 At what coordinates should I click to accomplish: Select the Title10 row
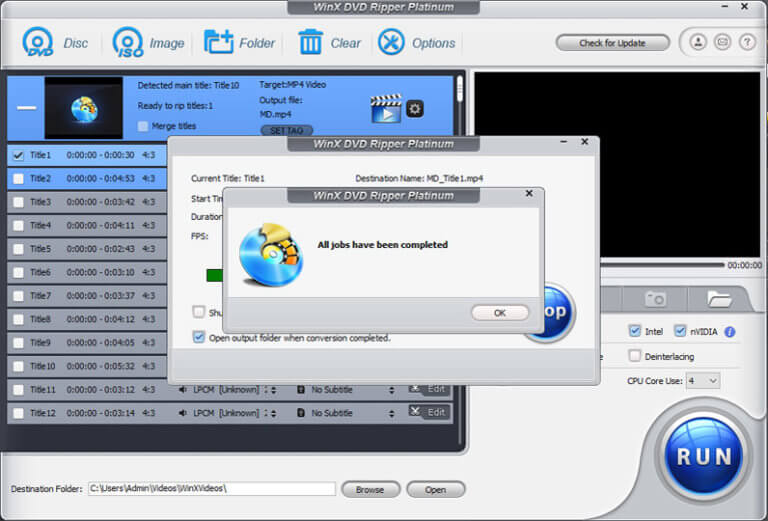(x=87, y=366)
